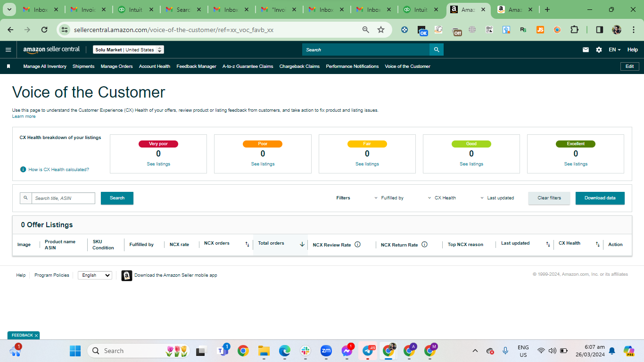The height and width of the screenshot is (362, 644).
Task: See listings under Poor
Action: coord(263,164)
